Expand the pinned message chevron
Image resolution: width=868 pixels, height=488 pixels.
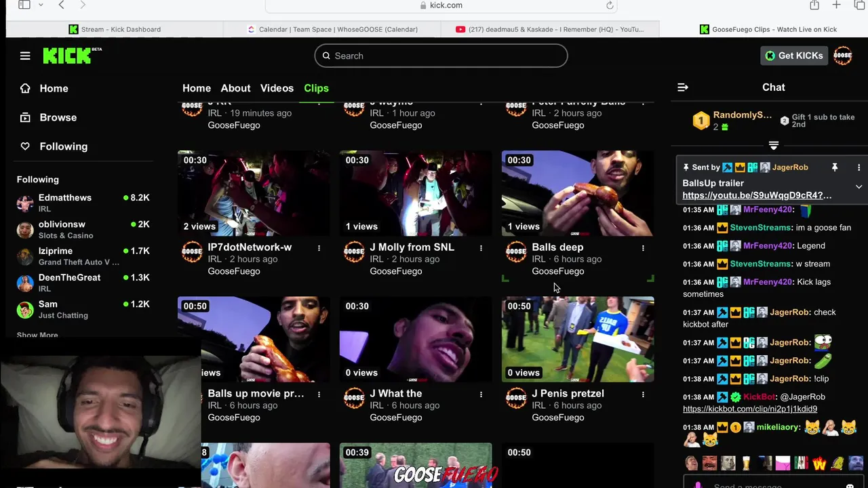point(859,186)
